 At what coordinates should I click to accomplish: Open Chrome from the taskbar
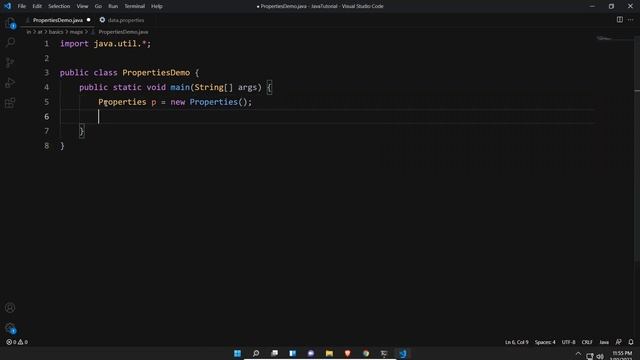coord(366,353)
